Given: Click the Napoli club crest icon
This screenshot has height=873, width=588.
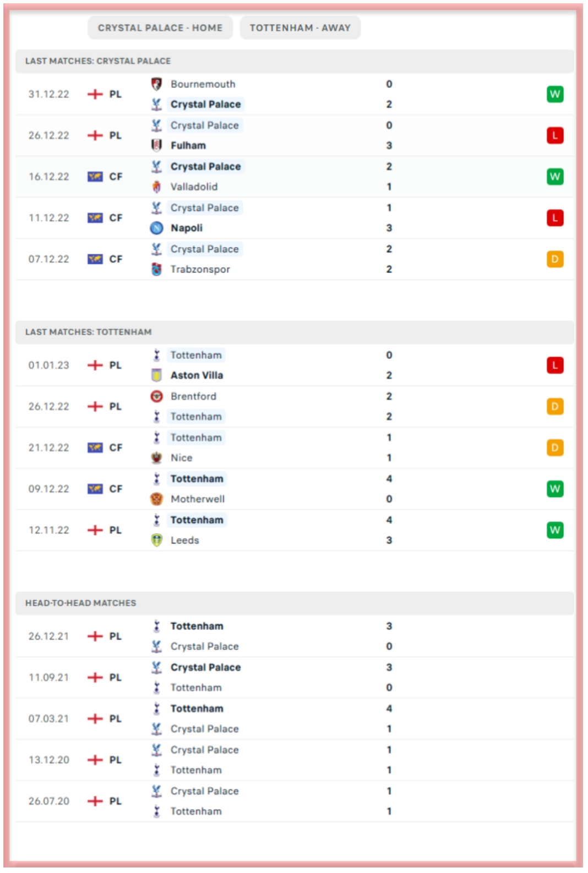Looking at the screenshot, I should [156, 228].
